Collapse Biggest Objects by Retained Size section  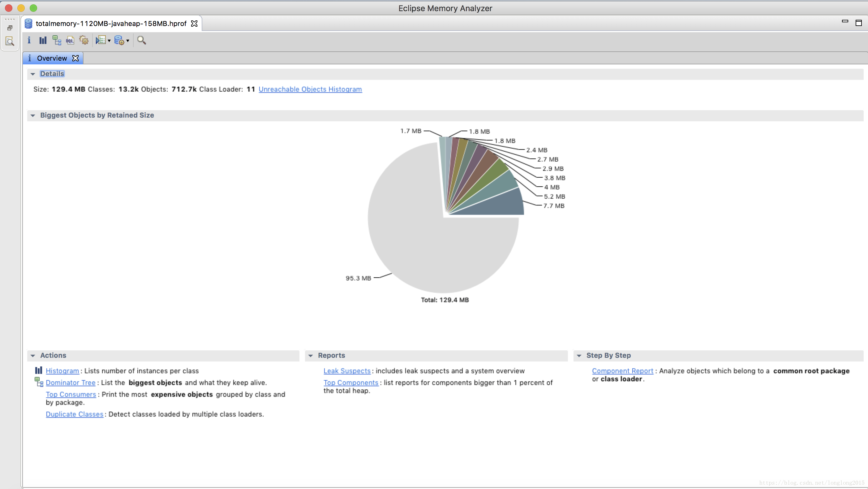(33, 115)
